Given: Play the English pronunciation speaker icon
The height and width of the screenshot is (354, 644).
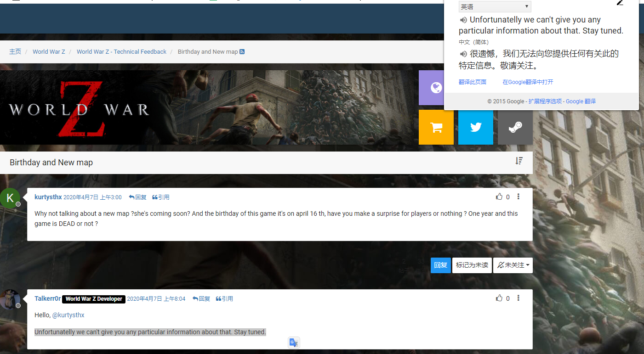Looking at the screenshot, I should [x=463, y=20].
